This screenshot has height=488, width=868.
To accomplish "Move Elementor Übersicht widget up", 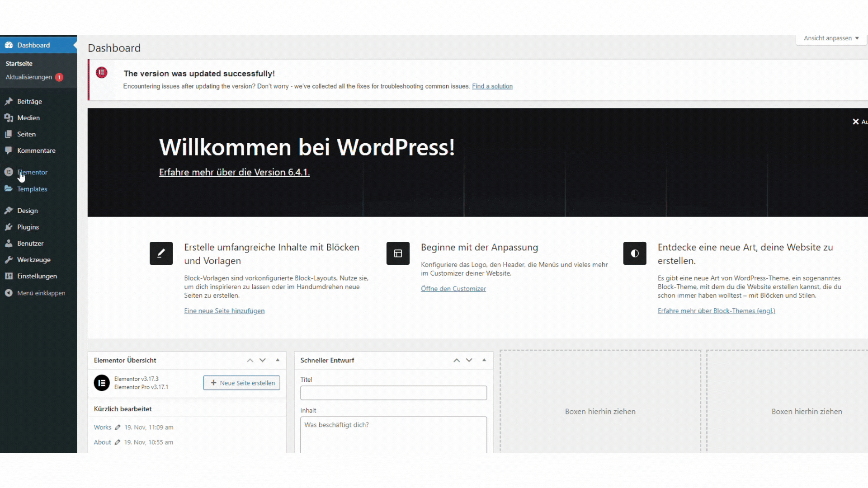I will (250, 360).
